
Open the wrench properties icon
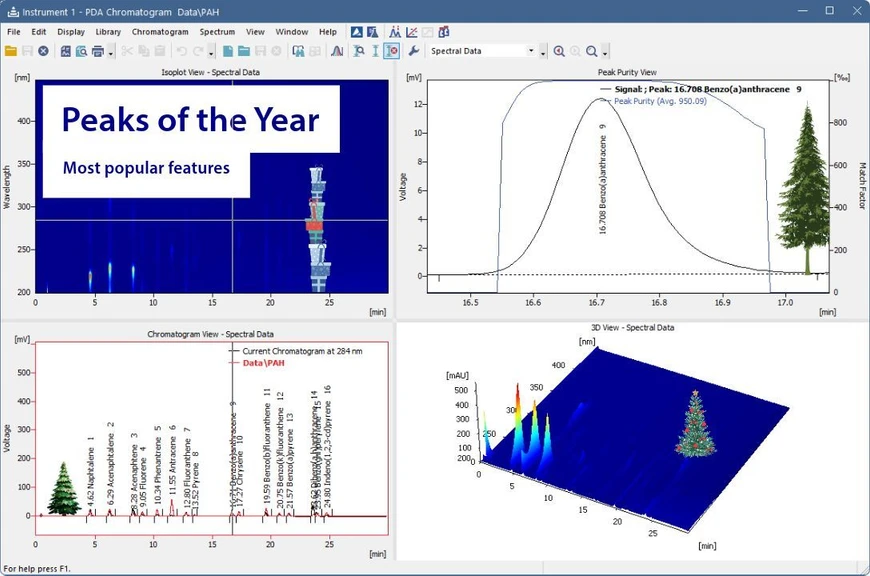pos(413,51)
